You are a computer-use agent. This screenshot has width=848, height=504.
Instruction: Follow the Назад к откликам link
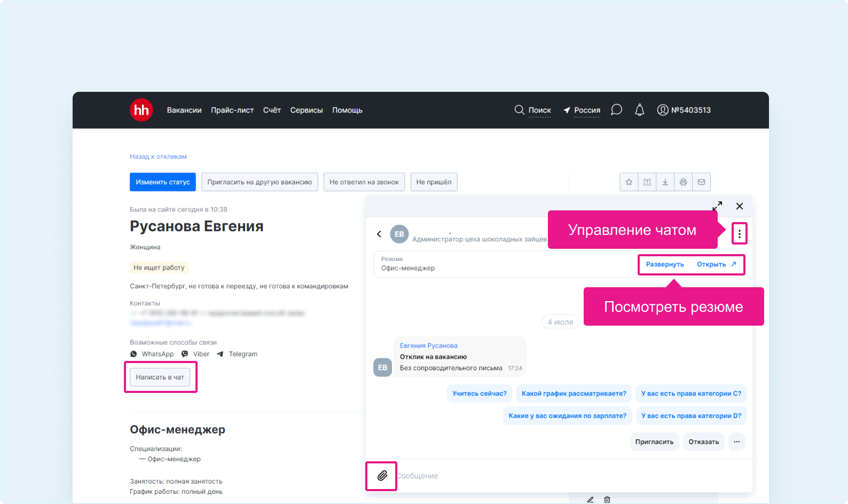click(158, 156)
